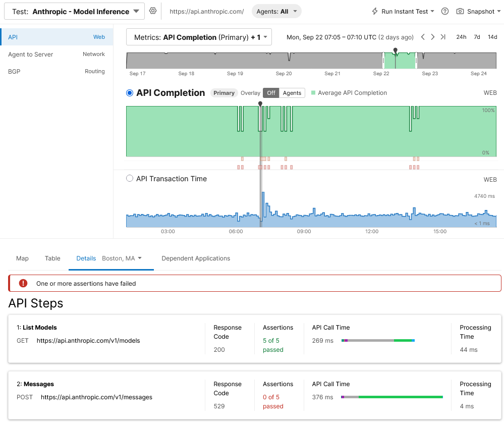Click the red assertion failure alert icon
This screenshot has height=424, width=504.
pos(23,283)
